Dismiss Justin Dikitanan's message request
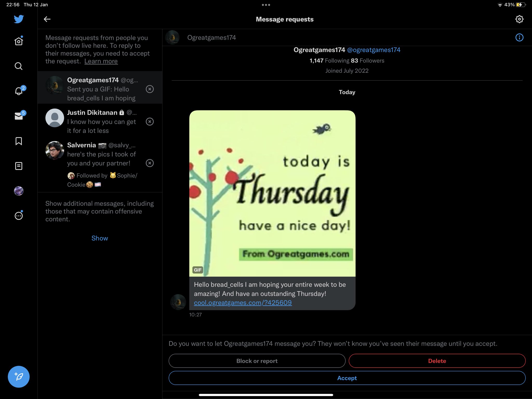 [150, 122]
